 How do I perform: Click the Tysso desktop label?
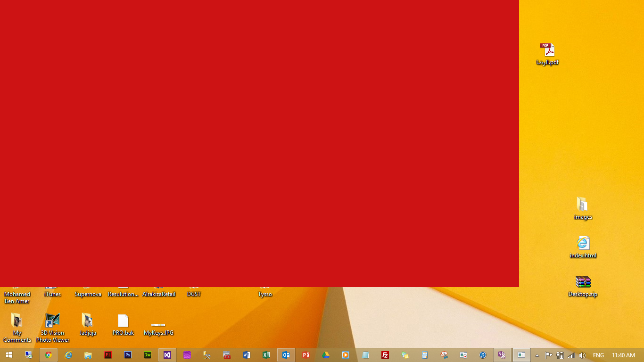(265, 294)
